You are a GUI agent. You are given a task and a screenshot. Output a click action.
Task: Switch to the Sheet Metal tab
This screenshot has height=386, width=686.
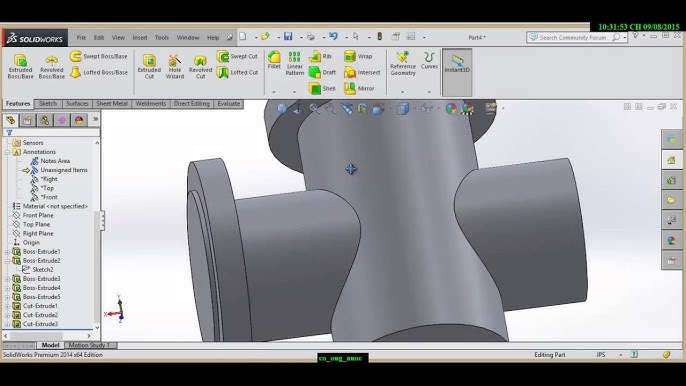[112, 104]
